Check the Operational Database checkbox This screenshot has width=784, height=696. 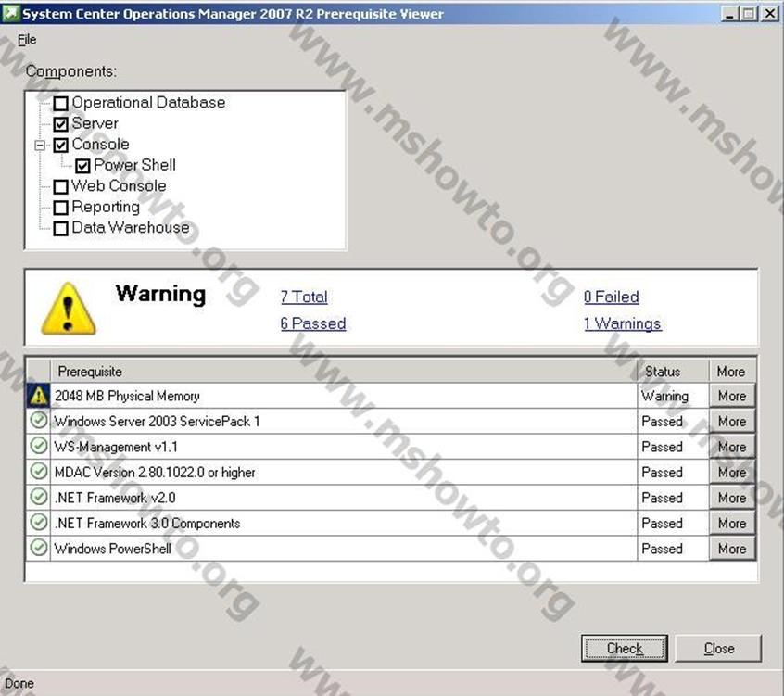pos(60,104)
